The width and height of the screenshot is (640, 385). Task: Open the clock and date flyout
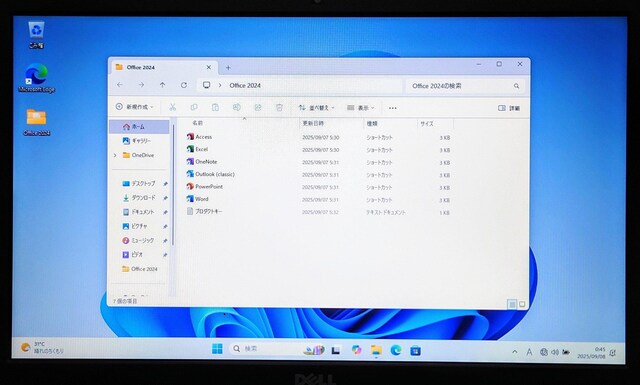click(591, 353)
